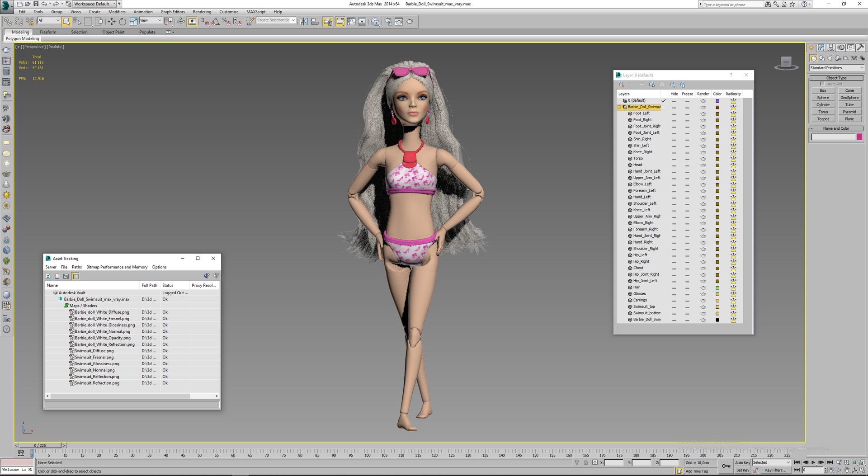Toggle Radiosity for Chest layer row
Viewport: 868px width, 476px height.
tap(733, 268)
